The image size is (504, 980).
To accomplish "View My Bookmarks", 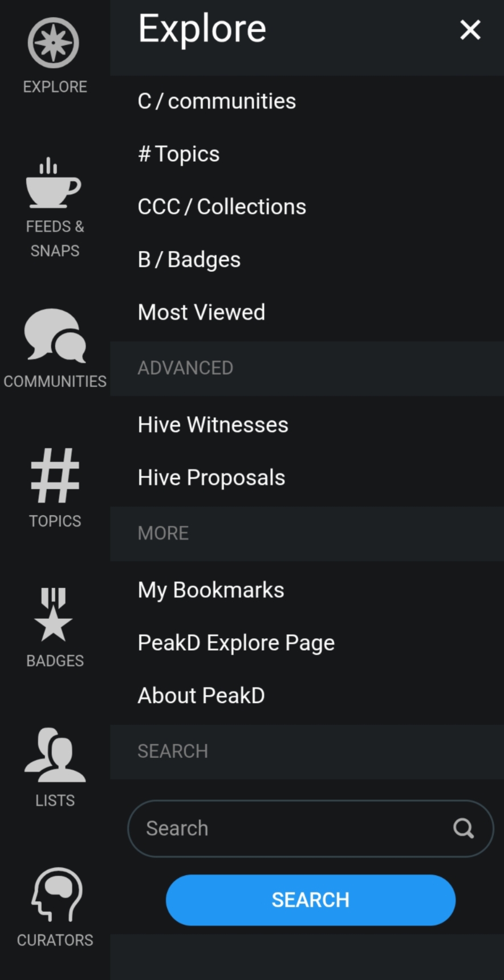I will tap(210, 590).
